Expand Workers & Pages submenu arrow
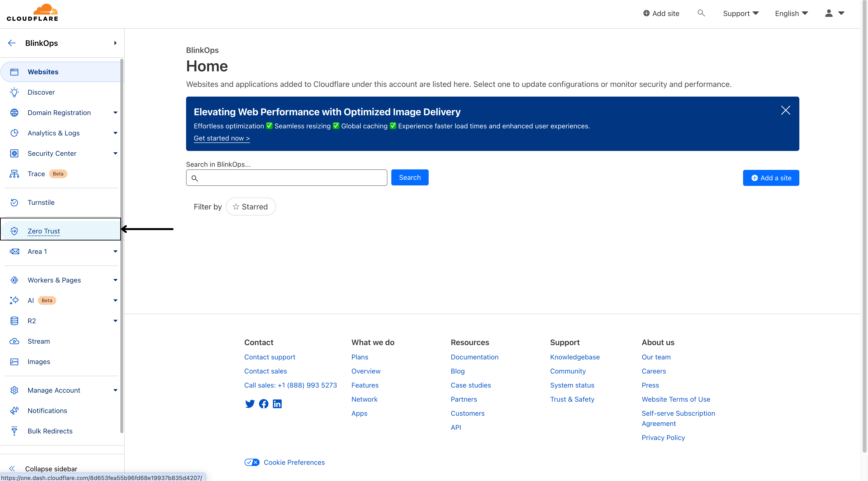This screenshot has height=481, width=868. 115,280
